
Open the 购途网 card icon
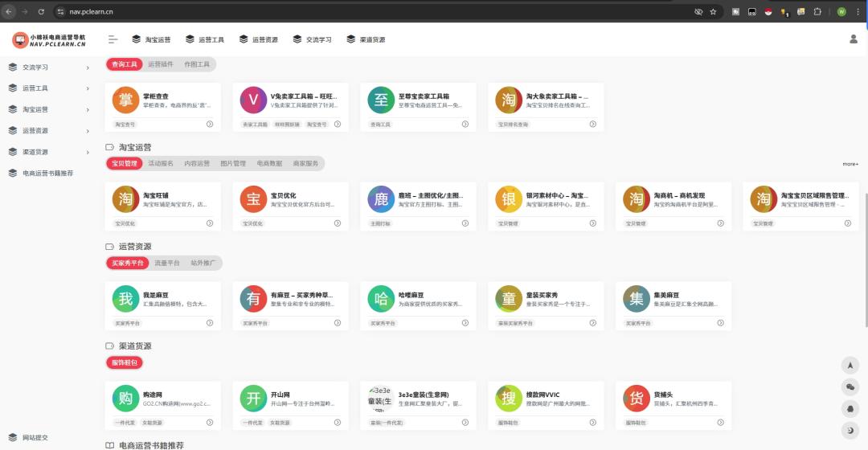coord(125,399)
